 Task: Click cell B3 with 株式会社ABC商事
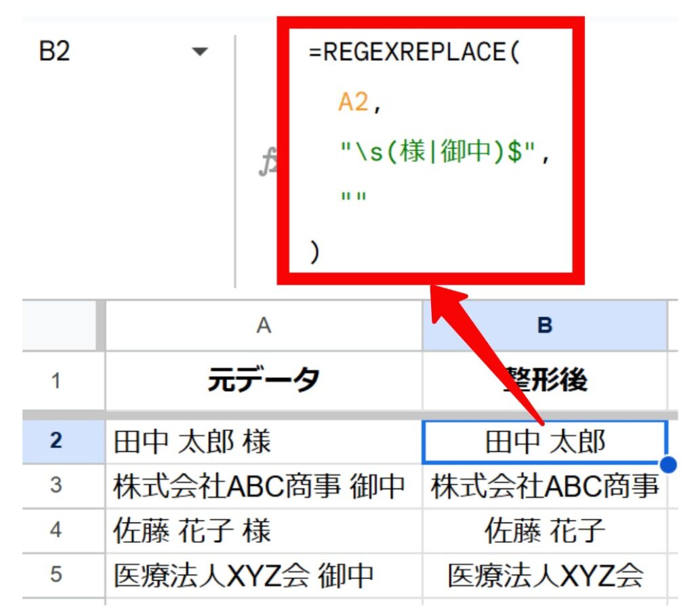pos(545,486)
